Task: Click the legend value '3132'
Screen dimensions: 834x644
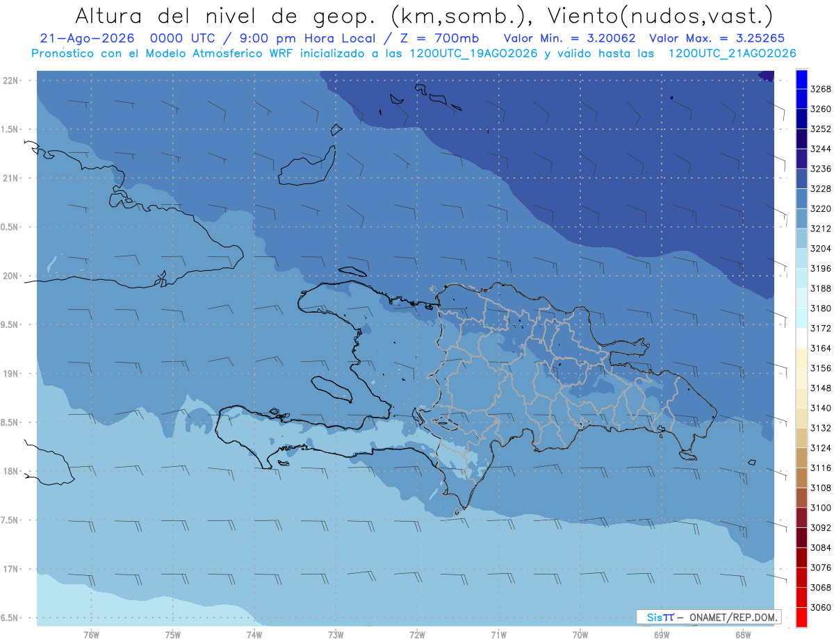Action: [x=821, y=428]
